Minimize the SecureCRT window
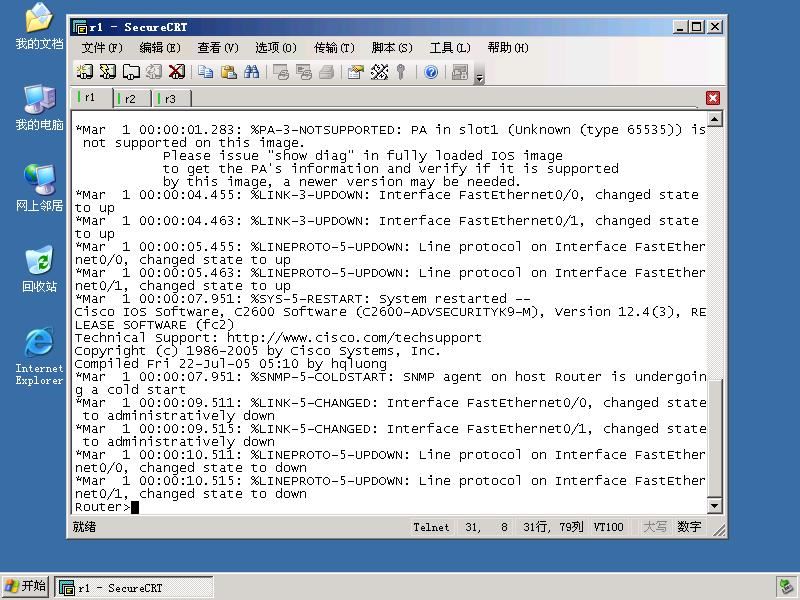 tap(680, 27)
